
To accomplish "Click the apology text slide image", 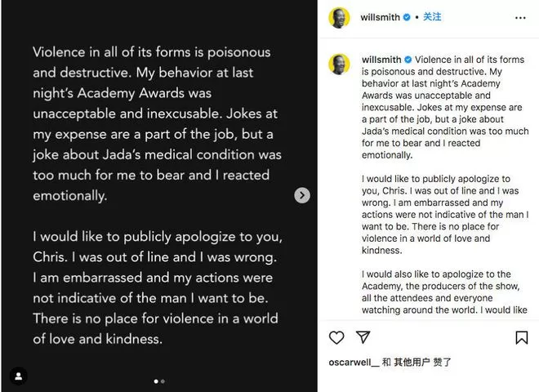I will [159, 196].
